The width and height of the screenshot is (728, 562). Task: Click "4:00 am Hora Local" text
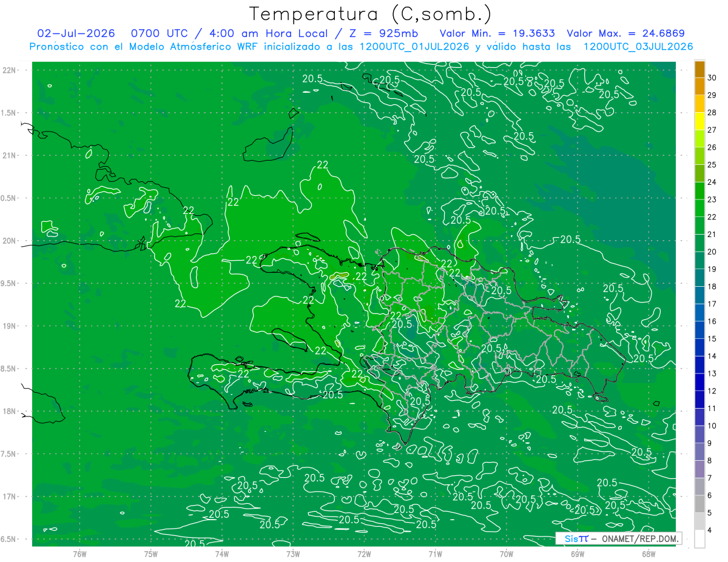coord(268,33)
